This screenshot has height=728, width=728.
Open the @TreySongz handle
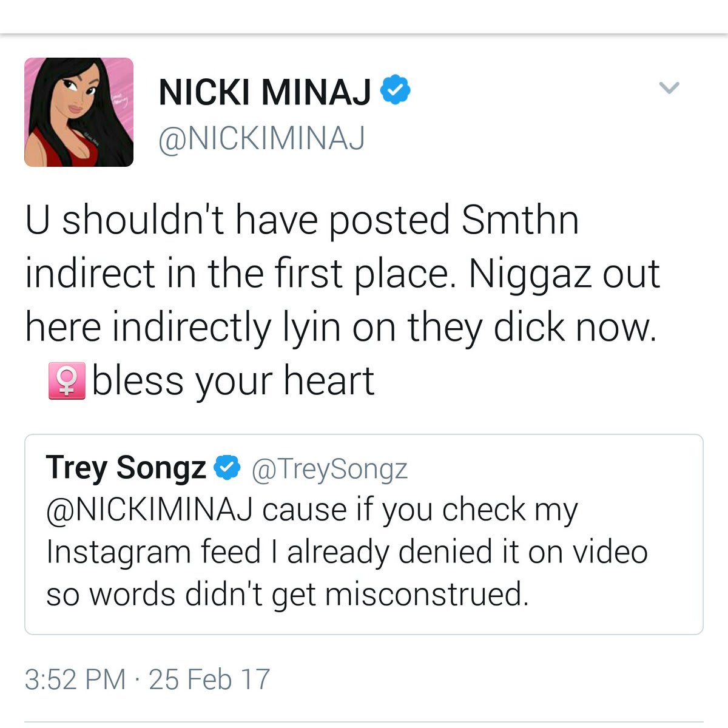(329, 469)
